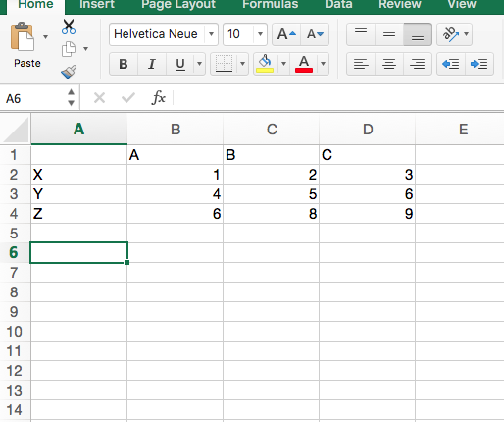
Task: Open the fx Insert Function icon
Action: (159, 98)
